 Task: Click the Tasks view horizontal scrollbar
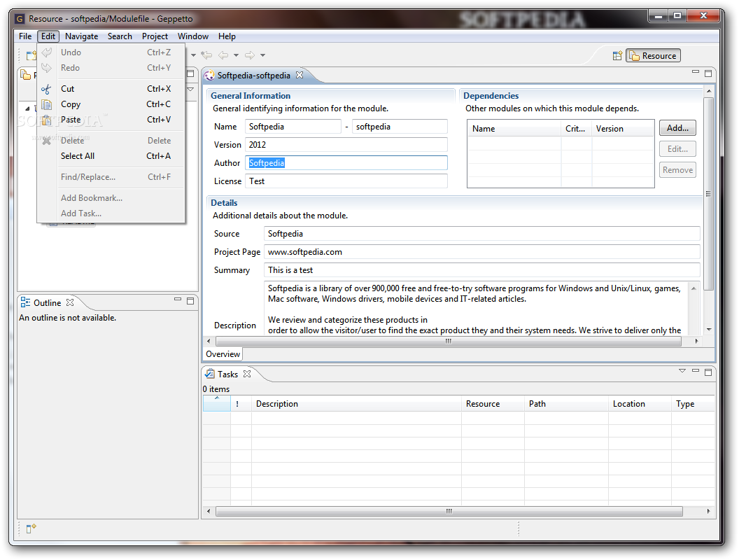[x=449, y=511]
